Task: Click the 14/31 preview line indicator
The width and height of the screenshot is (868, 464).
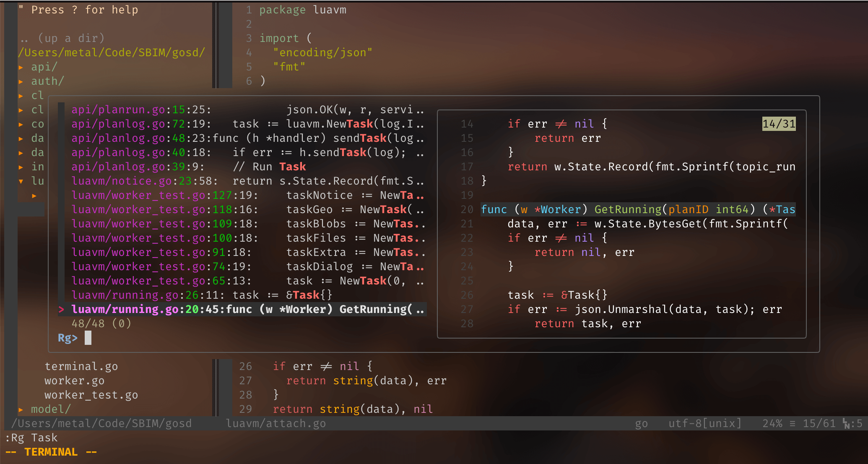Action: tap(779, 124)
